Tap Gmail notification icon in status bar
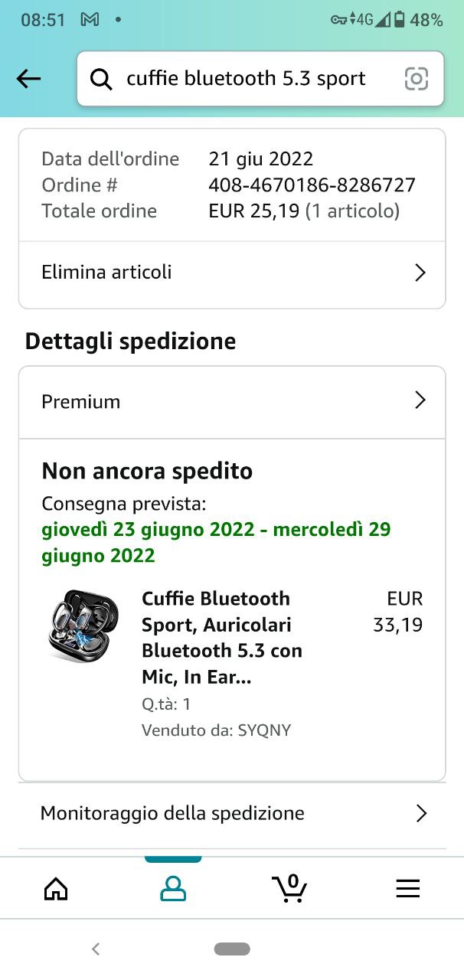The height and width of the screenshot is (980, 464). pos(90,20)
